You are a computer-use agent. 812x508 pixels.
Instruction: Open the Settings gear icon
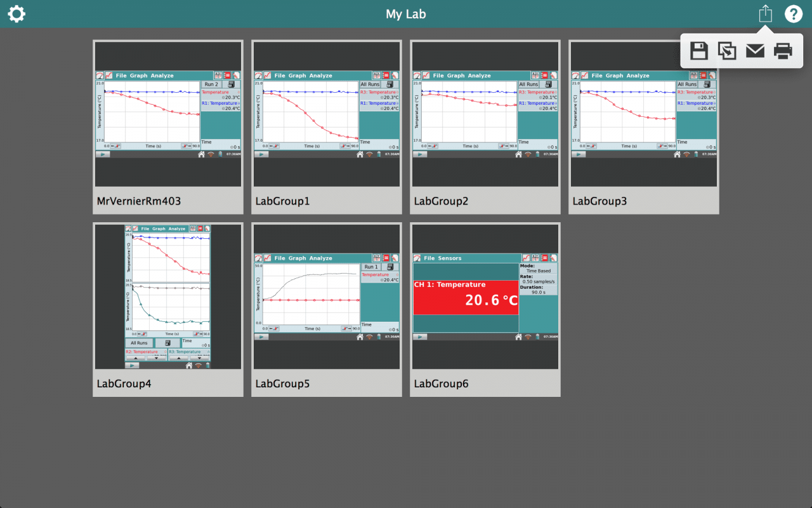[16, 13]
